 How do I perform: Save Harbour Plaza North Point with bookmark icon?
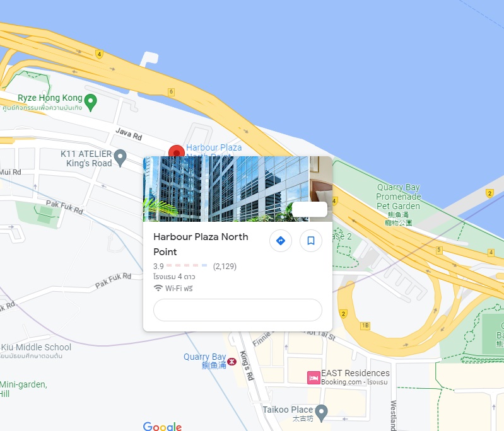[311, 241]
